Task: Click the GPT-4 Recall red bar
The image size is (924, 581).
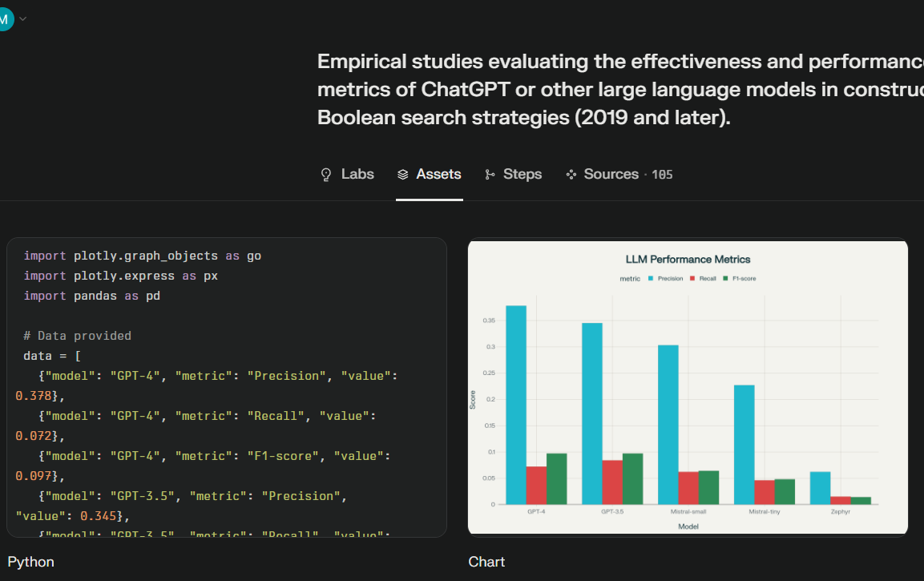Action: point(536,486)
